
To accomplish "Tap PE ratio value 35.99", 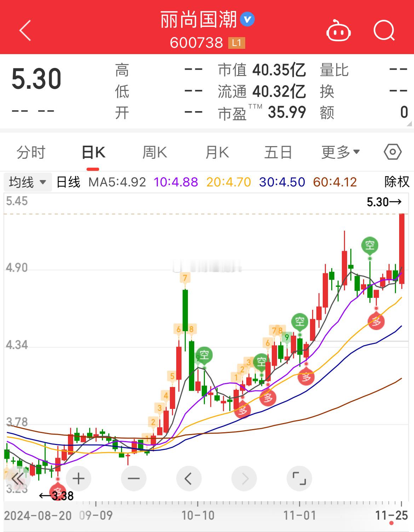I will (287, 112).
